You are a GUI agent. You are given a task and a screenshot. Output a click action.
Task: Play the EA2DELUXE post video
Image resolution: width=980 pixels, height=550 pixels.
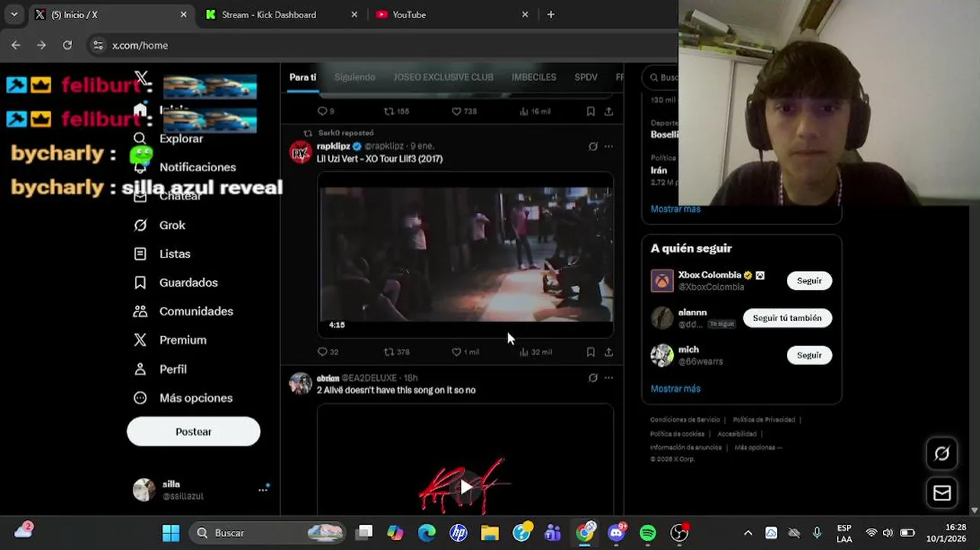click(466, 487)
